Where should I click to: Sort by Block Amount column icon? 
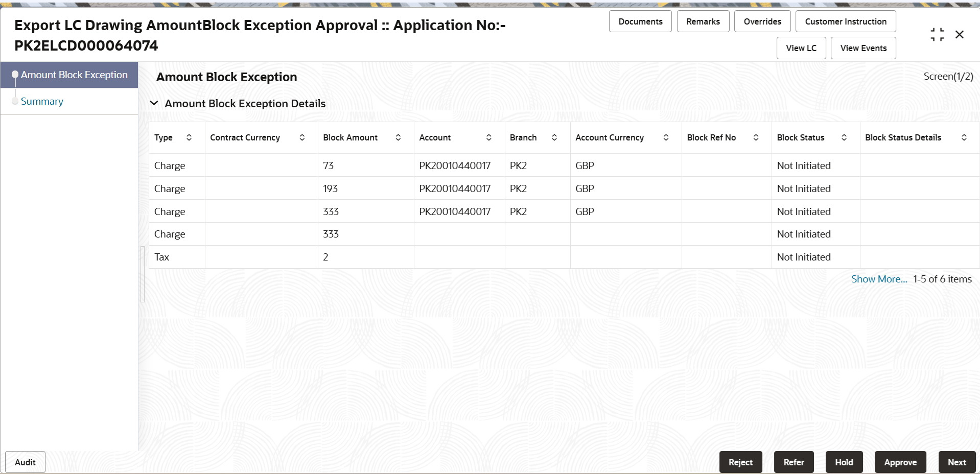398,137
